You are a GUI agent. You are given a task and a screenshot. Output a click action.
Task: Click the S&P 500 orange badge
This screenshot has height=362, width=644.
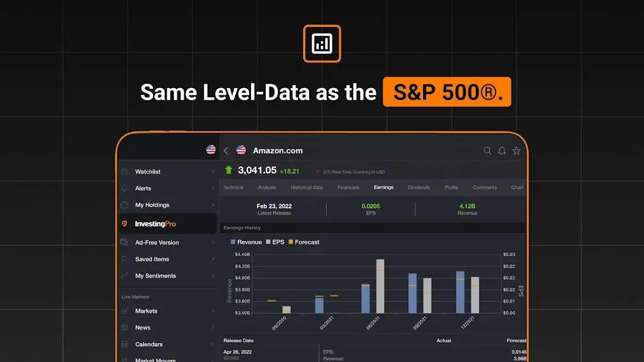pyautogui.click(x=447, y=92)
